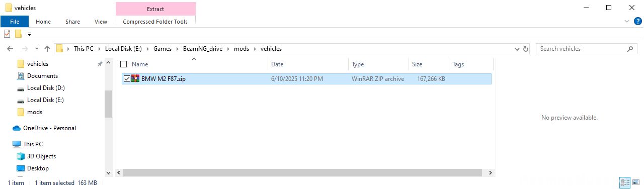
Task: Click the This PC monitor icon
Action: pos(17,144)
